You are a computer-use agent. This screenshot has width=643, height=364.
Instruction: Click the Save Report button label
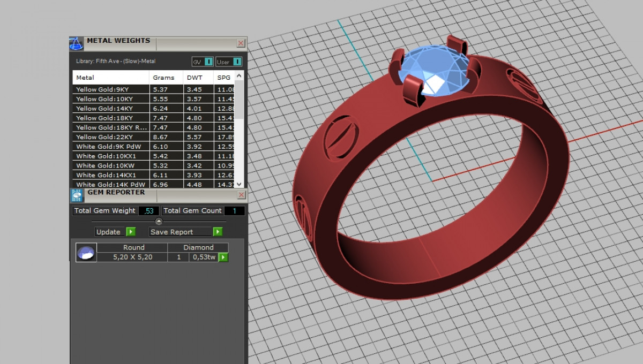pyautogui.click(x=172, y=232)
